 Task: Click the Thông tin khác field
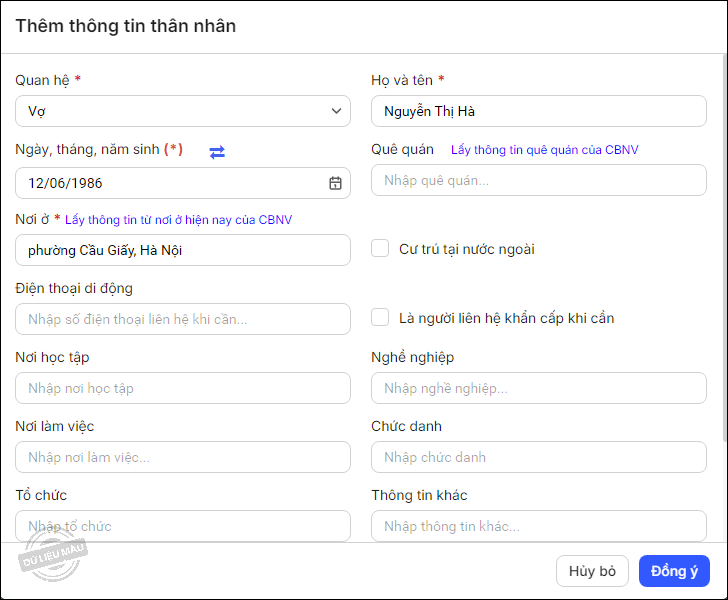538,526
